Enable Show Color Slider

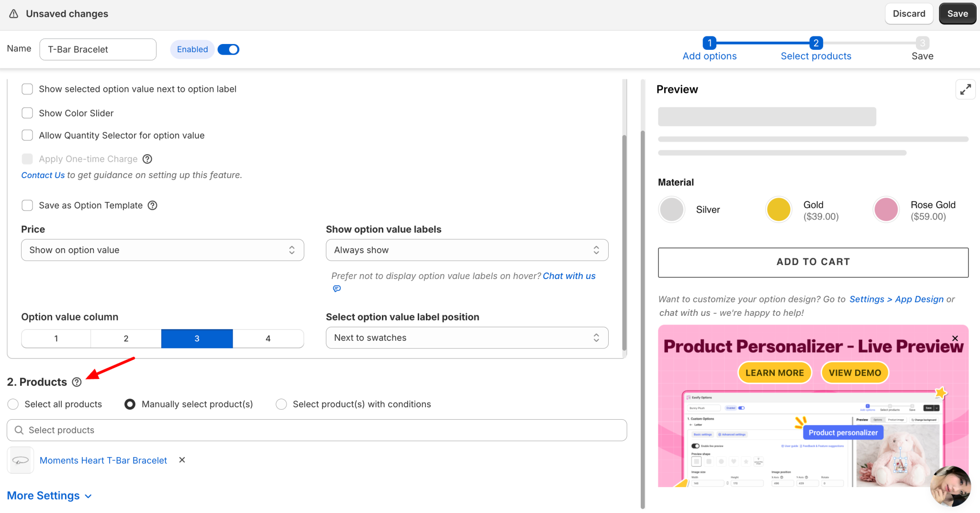pyautogui.click(x=27, y=112)
